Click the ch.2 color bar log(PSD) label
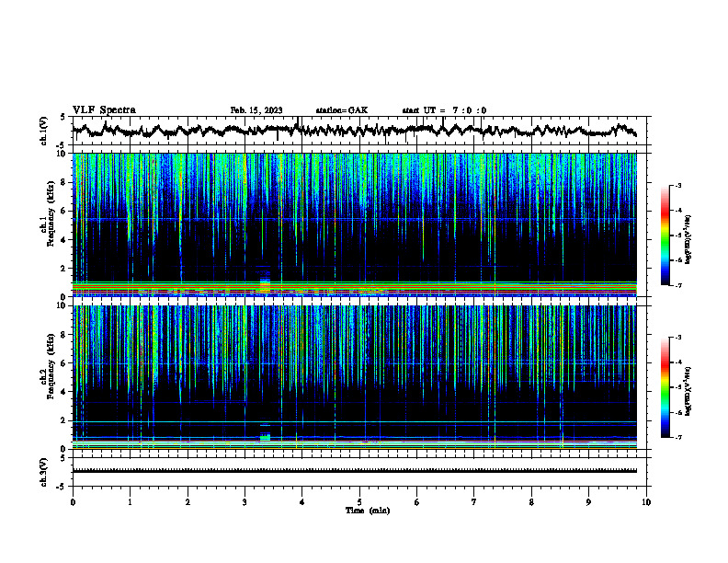 pos(688,391)
